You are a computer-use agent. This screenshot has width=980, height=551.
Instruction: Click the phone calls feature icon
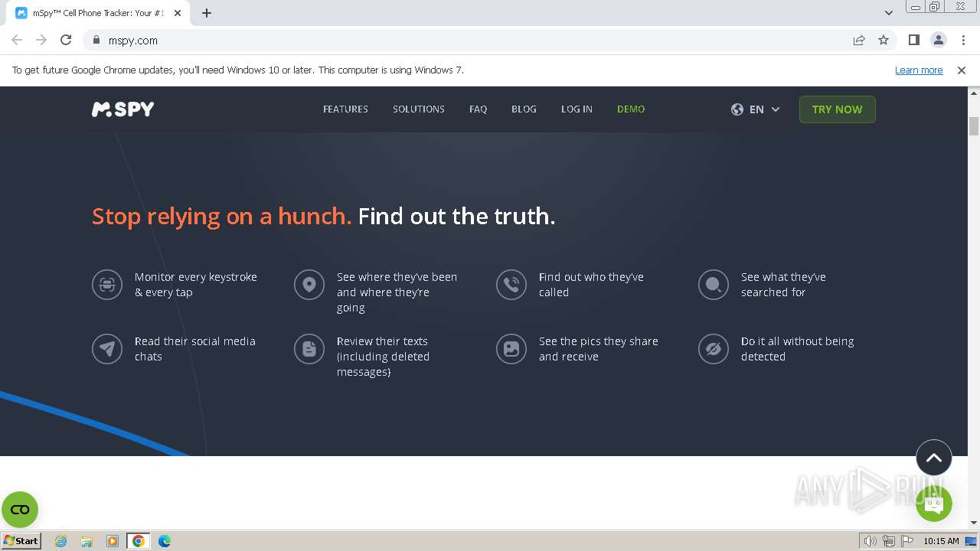coord(511,285)
